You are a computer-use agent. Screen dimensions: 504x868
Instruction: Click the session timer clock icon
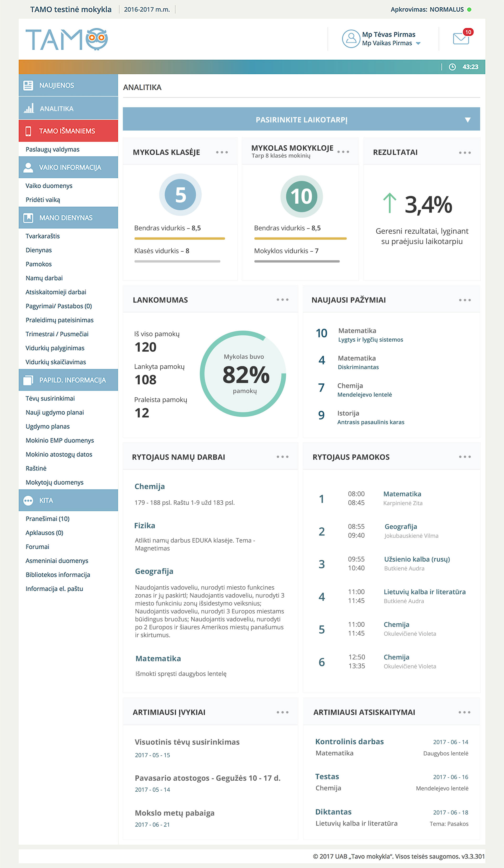pos(452,67)
